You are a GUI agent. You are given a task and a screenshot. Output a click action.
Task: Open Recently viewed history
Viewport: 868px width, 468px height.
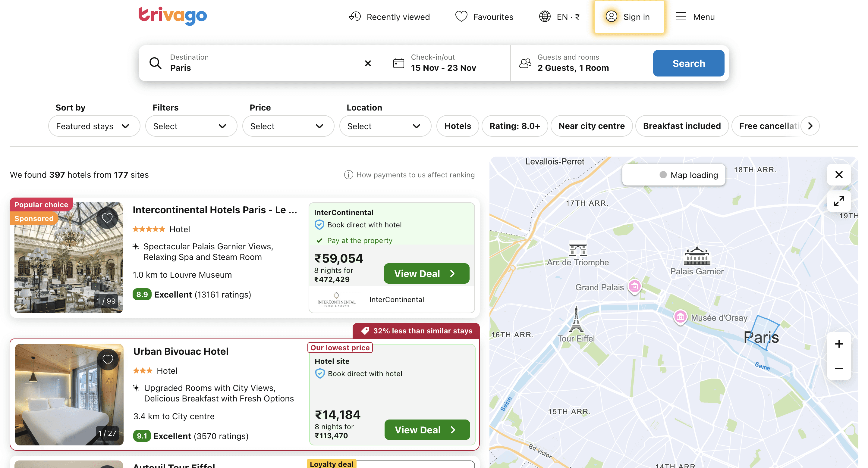(389, 17)
